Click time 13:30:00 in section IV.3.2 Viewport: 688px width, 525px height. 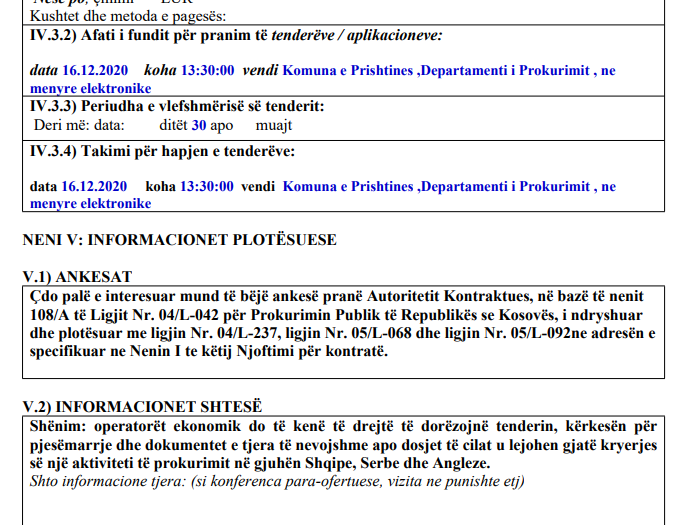(x=207, y=71)
